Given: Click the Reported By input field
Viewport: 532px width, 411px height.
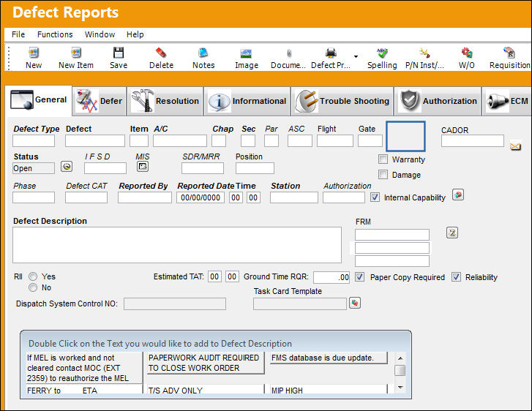Looking at the screenshot, I should tap(145, 197).
